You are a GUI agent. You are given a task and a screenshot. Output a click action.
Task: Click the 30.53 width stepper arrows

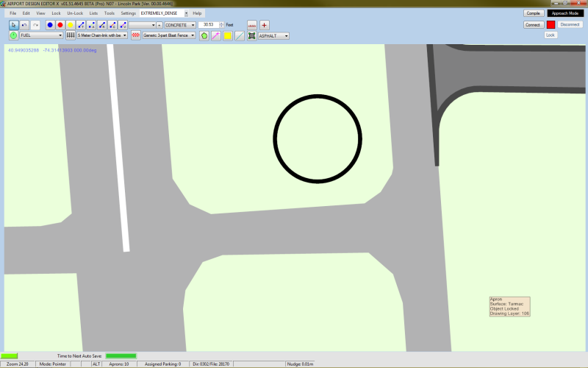[x=222, y=25]
